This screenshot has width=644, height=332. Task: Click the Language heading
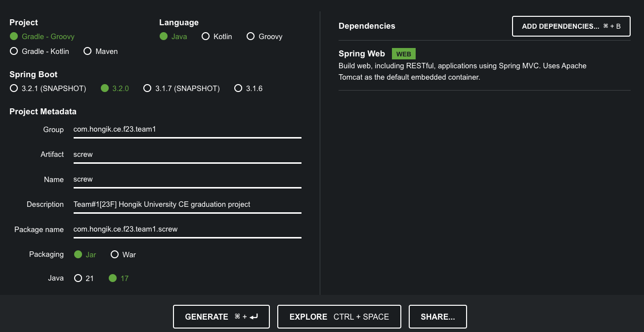179,23
